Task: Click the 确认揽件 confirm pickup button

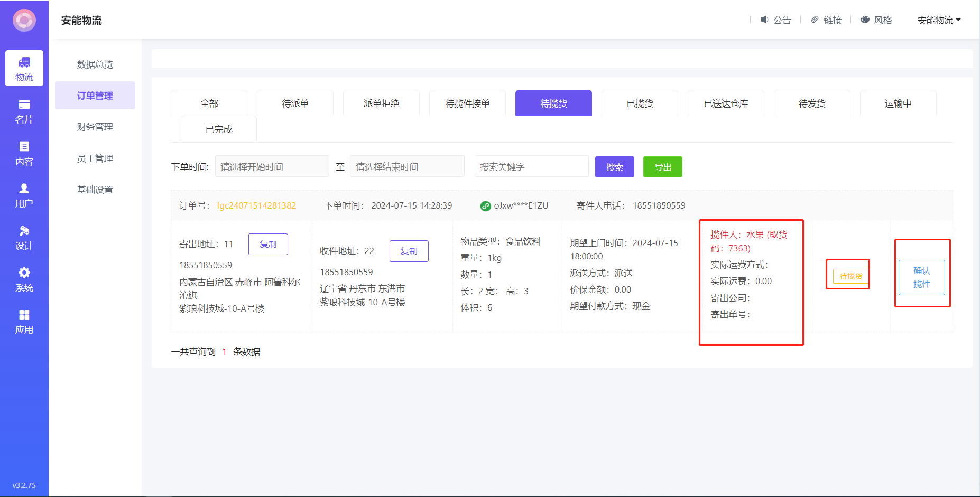Action: (921, 277)
